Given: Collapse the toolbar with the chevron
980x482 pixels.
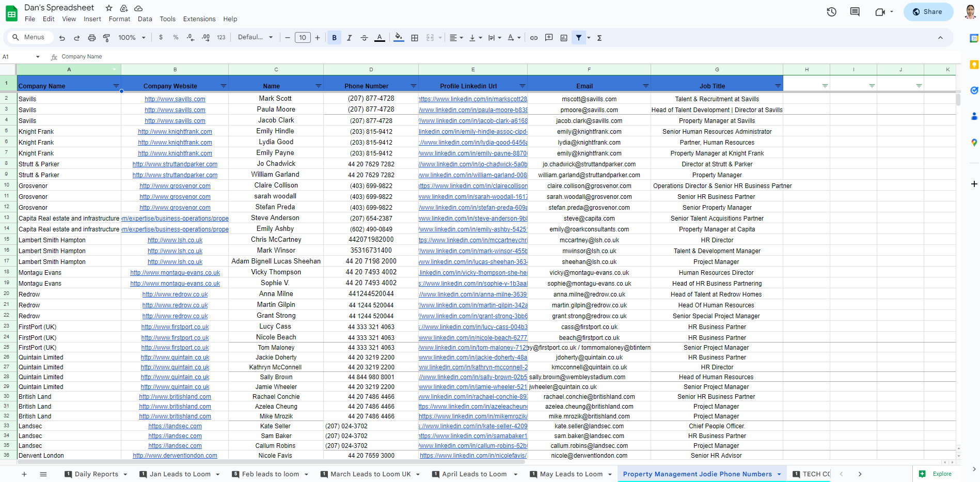Looking at the screenshot, I should click(940, 38).
